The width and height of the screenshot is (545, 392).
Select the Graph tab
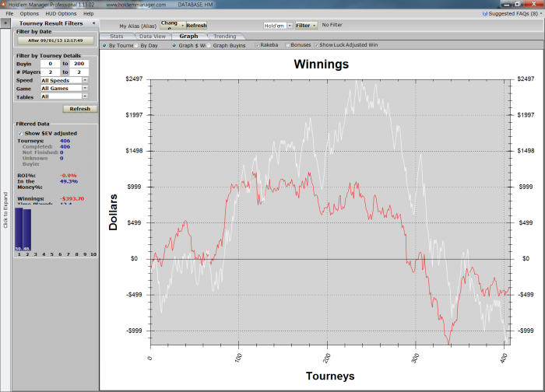click(x=188, y=36)
